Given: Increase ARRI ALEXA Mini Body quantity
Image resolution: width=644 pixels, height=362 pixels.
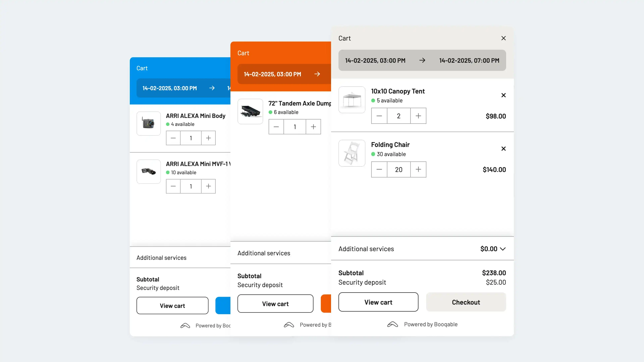Looking at the screenshot, I should click(x=208, y=138).
